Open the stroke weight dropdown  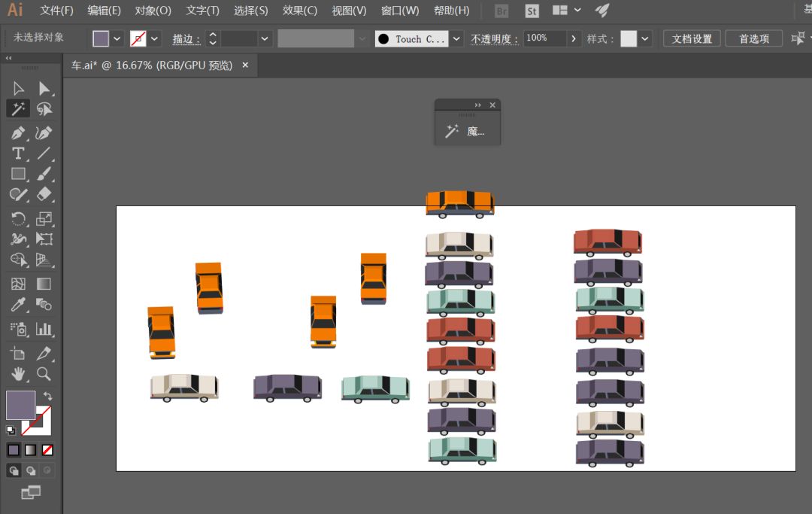click(x=265, y=39)
